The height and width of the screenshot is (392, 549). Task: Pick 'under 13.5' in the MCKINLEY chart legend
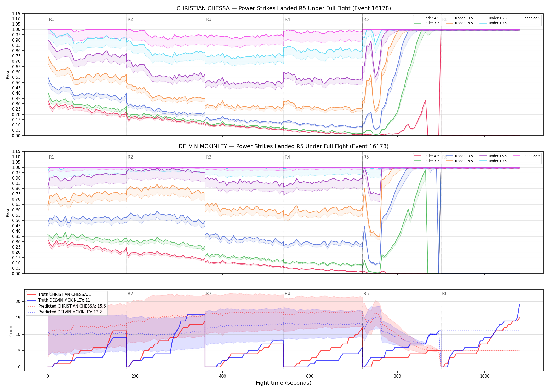point(459,161)
